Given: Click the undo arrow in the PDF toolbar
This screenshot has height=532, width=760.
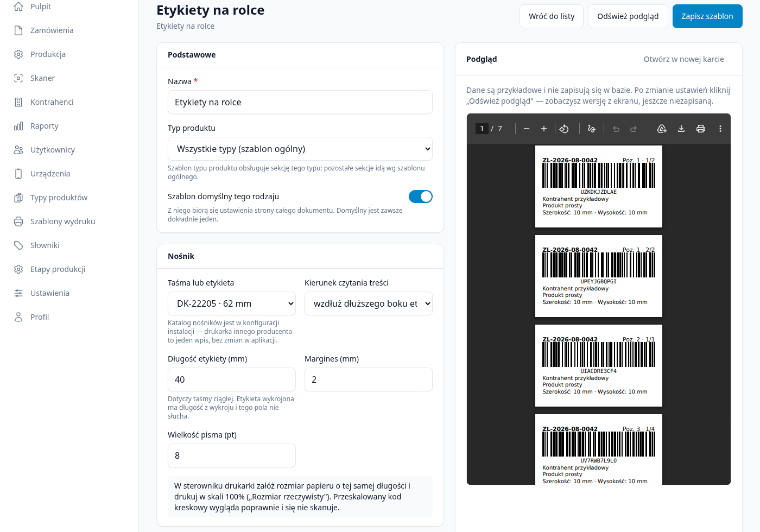Looking at the screenshot, I should coord(616,129).
